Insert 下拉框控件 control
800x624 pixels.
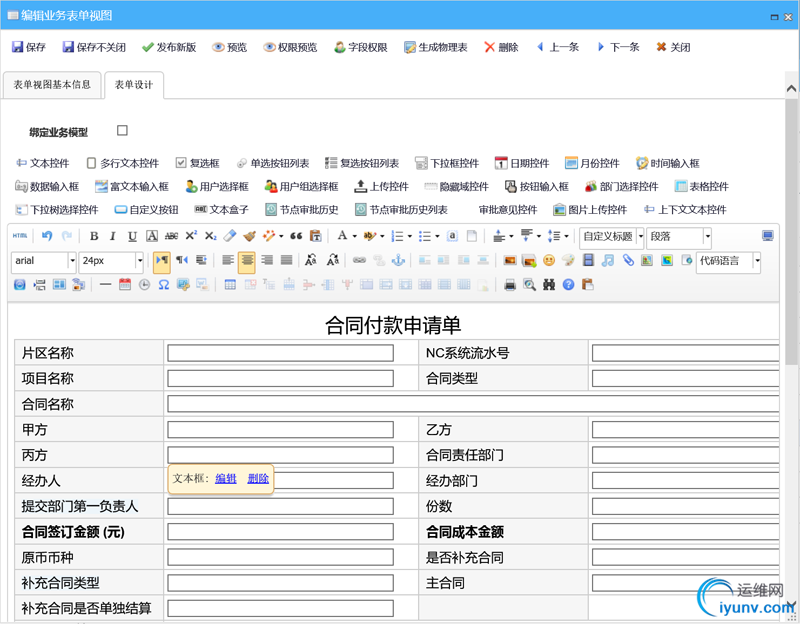pos(447,163)
